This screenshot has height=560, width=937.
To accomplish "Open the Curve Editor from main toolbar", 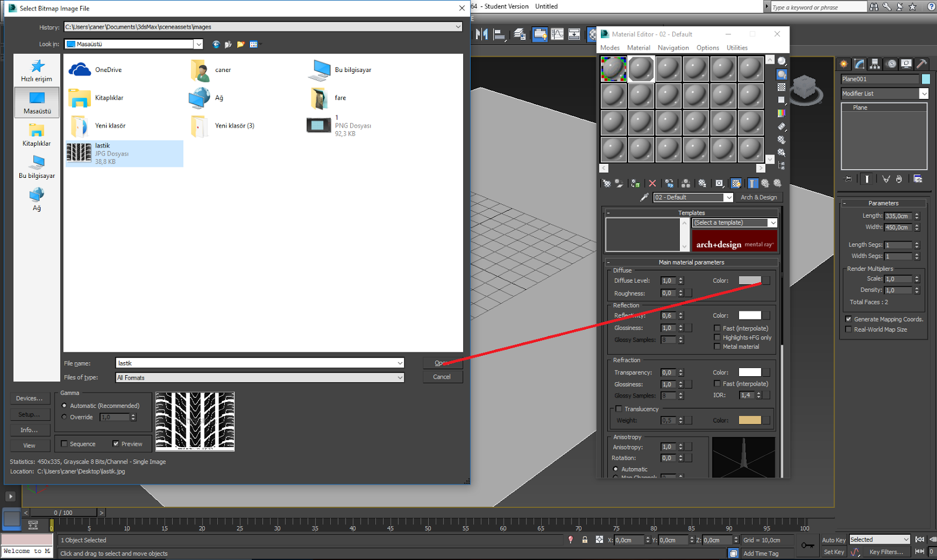I will click(x=557, y=35).
